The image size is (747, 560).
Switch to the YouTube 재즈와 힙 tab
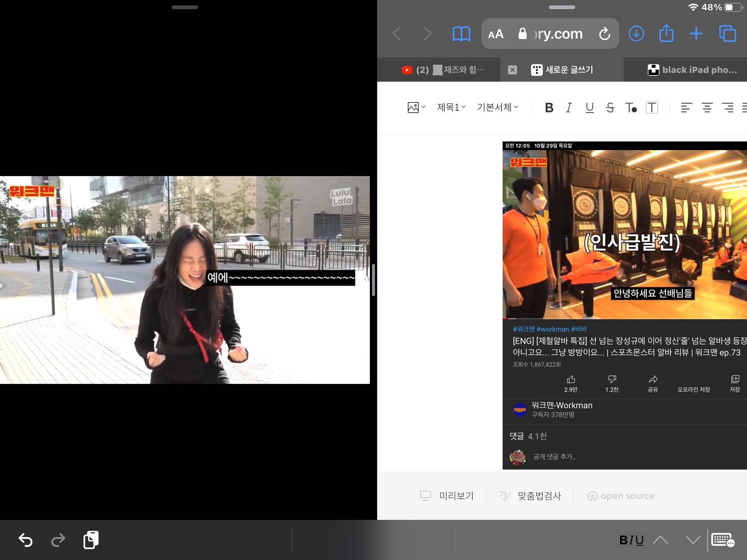[x=443, y=70]
